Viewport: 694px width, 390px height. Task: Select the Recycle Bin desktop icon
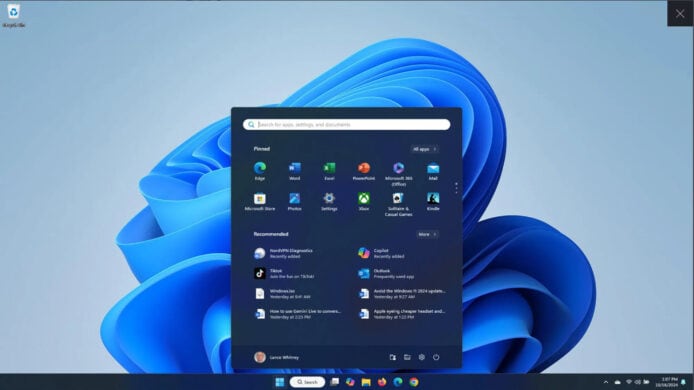14,16
